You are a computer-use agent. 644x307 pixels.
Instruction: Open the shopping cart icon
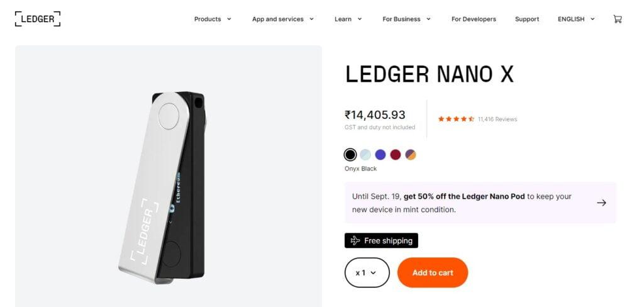click(x=618, y=19)
